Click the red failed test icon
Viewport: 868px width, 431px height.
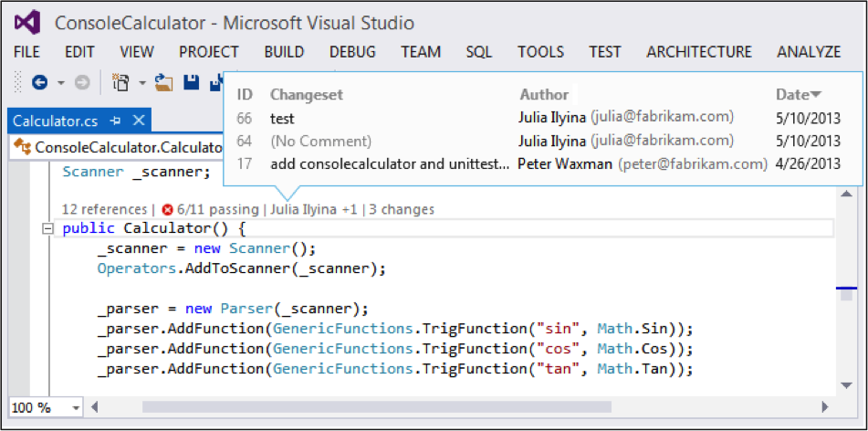[x=168, y=210]
